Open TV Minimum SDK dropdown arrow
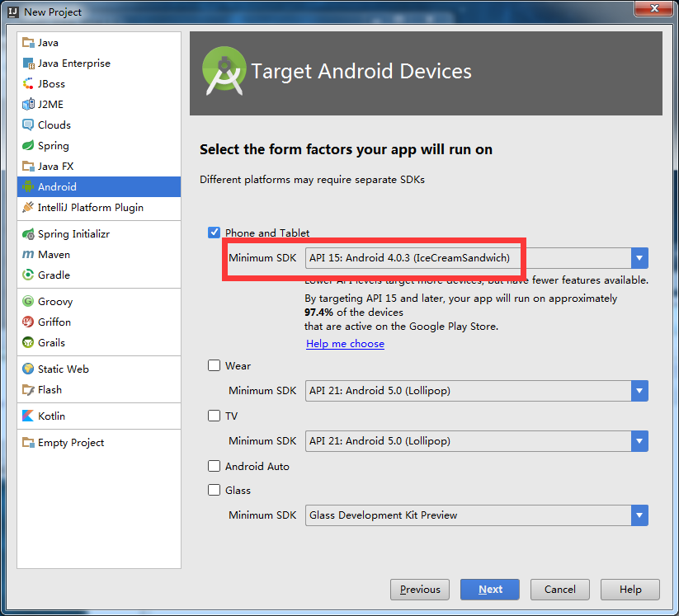Image resolution: width=679 pixels, height=616 pixels. tap(639, 441)
